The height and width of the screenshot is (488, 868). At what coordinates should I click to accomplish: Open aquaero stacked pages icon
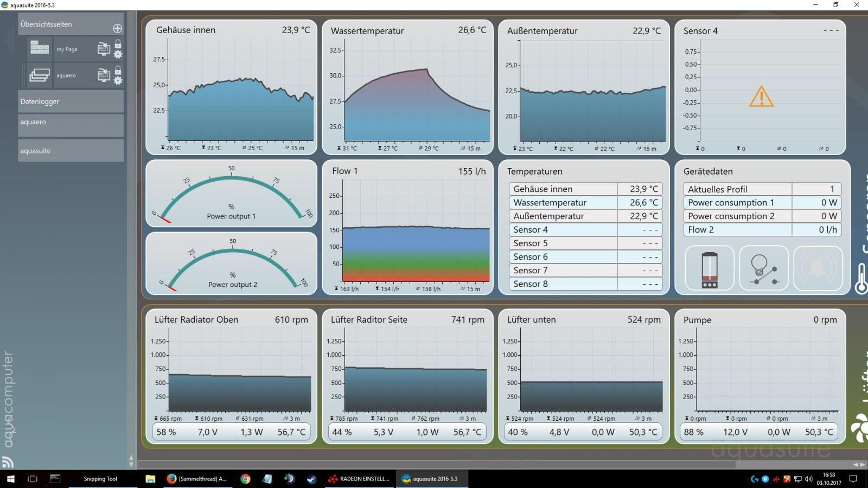tap(40, 74)
